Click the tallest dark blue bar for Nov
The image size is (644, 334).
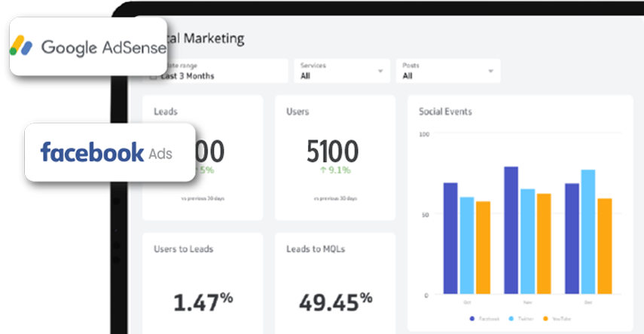(511, 230)
